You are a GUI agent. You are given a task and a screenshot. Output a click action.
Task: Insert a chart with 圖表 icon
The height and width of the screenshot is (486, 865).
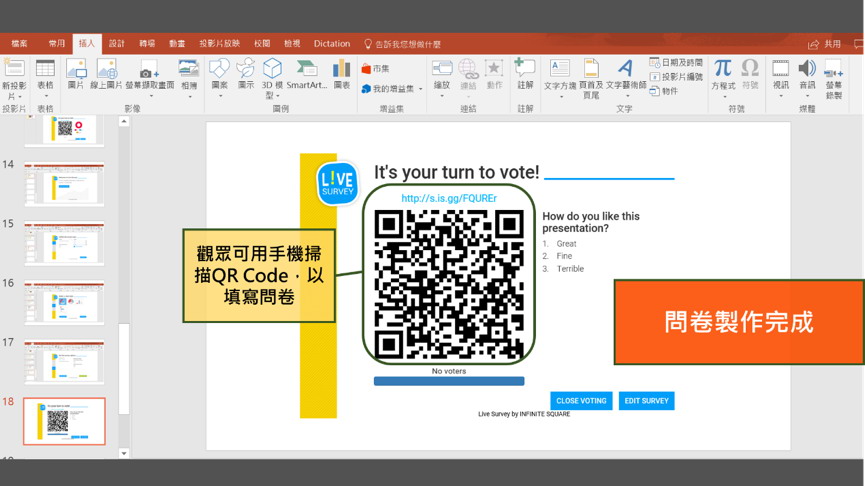341,68
